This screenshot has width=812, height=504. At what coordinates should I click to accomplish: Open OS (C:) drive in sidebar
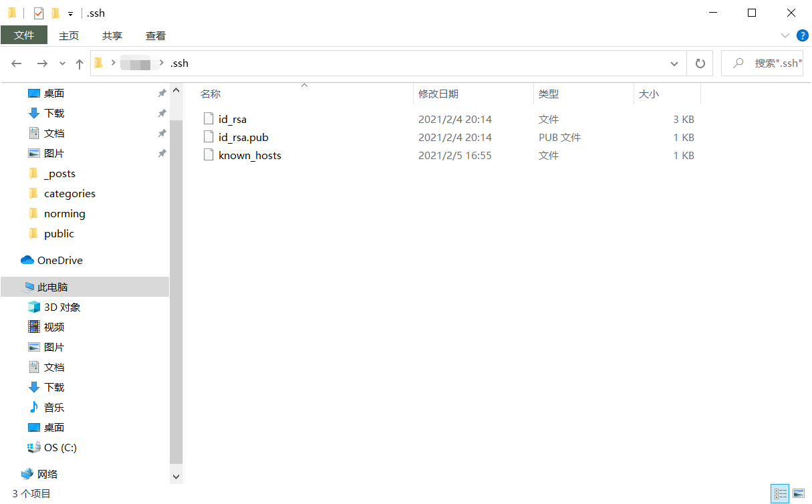pyautogui.click(x=60, y=448)
